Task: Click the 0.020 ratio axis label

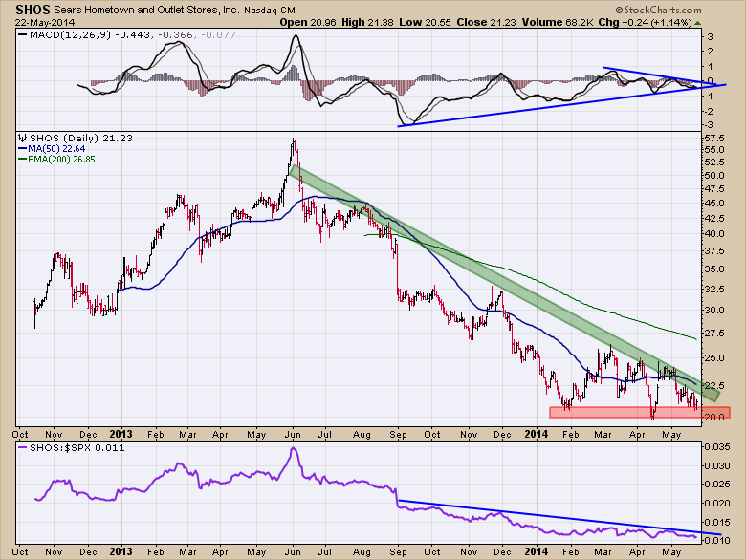Action: [716, 503]
